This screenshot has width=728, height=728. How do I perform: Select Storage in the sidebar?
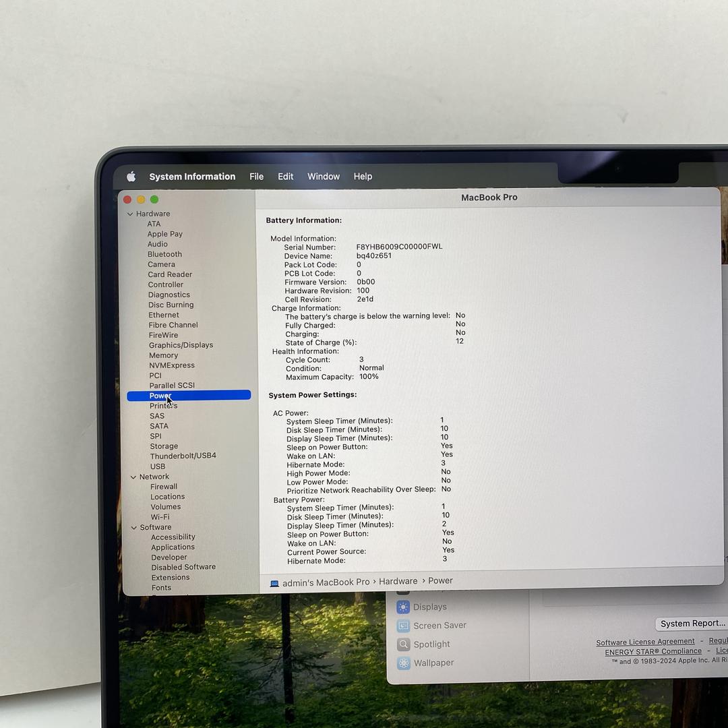point(164,446)
